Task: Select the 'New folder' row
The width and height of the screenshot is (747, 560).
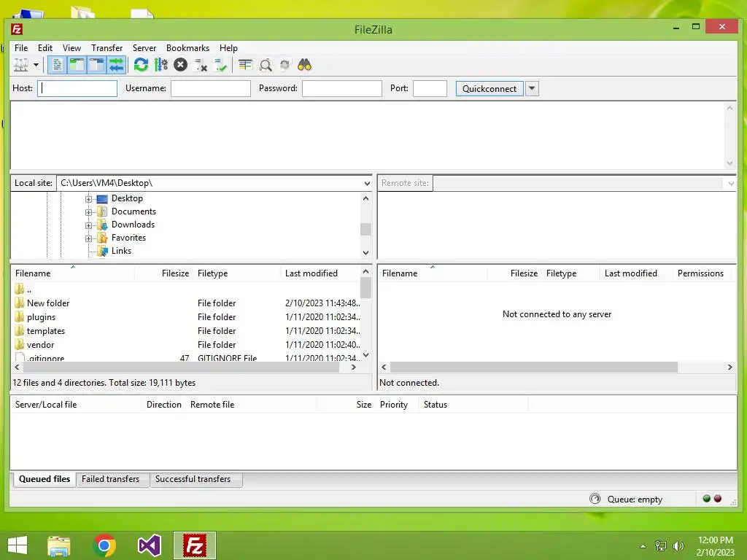Action: [186, 303]
